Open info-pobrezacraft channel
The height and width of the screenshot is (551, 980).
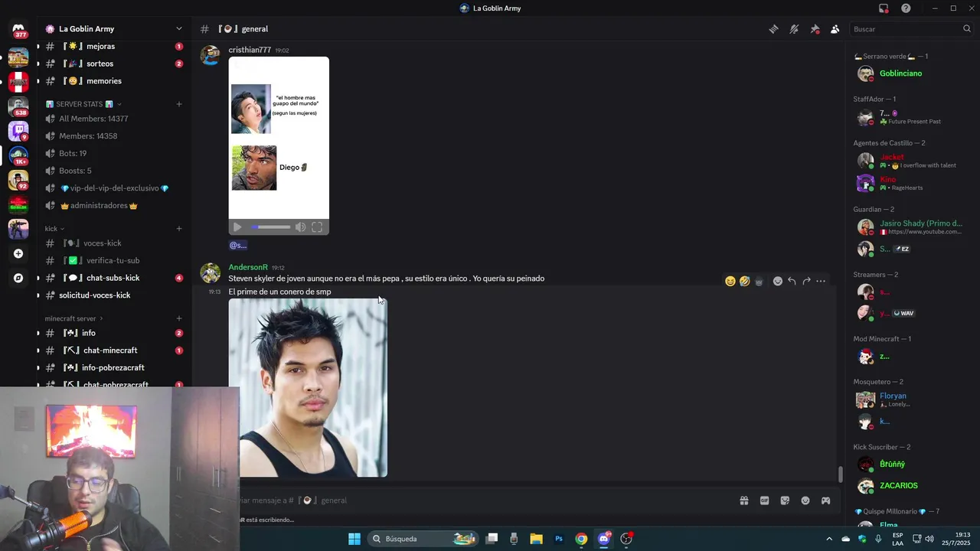point(113,367)
